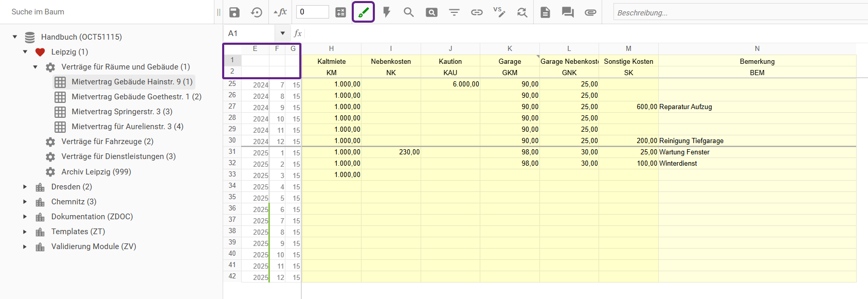Image resolution: width=868 pixels, height=299 pixels.
Task: Click the paperclip attachment icon
Action: (x=590, y=12)
